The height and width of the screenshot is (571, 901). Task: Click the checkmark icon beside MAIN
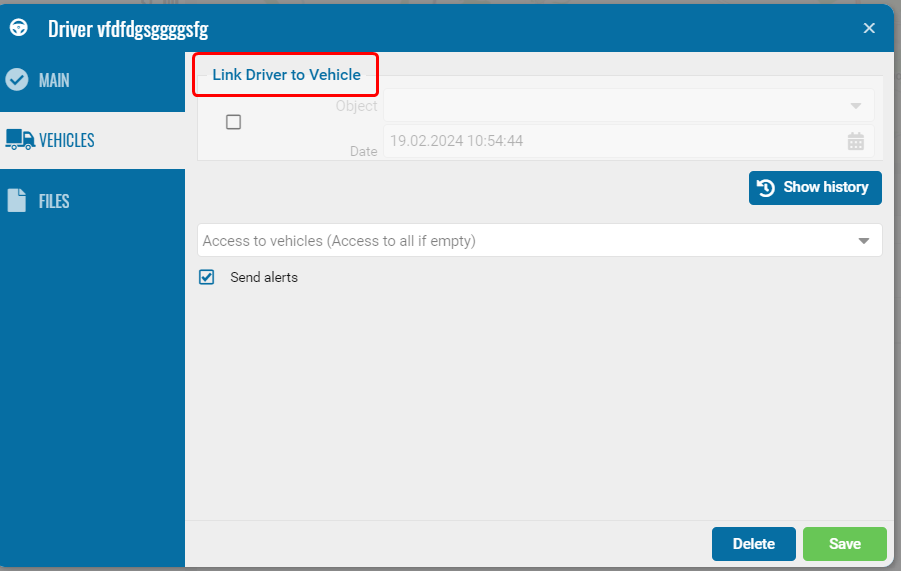pyautogui.click(x=17, y=80)
